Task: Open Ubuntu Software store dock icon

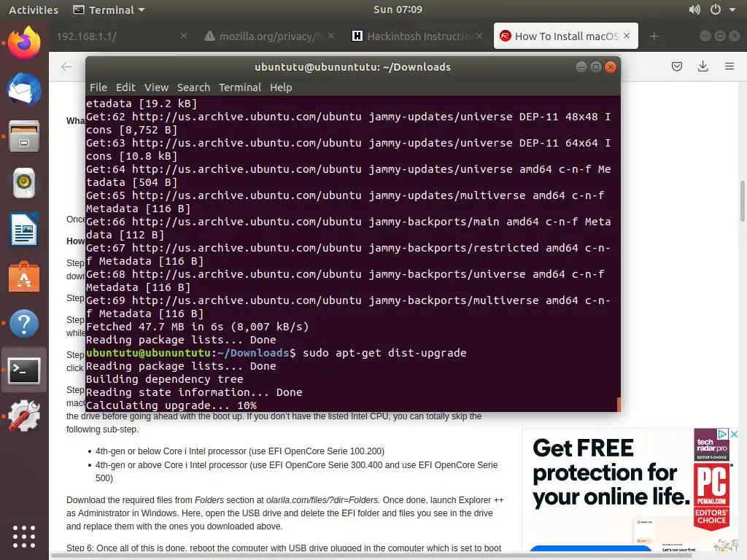Action: tap(24, 276)
